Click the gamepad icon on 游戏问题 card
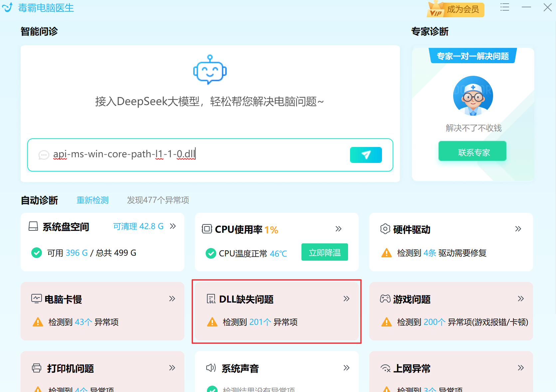Screen dimensions: 556x392 (386, 299)
